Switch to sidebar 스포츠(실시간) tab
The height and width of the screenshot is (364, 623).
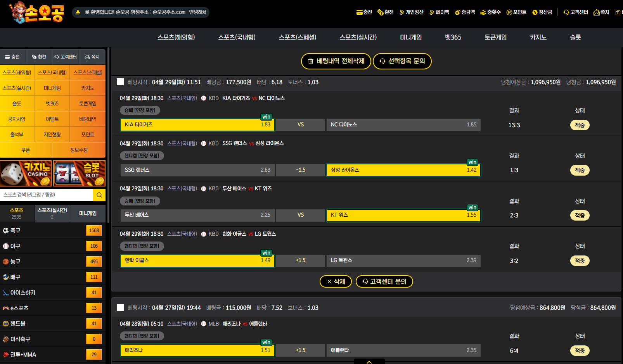52,213
